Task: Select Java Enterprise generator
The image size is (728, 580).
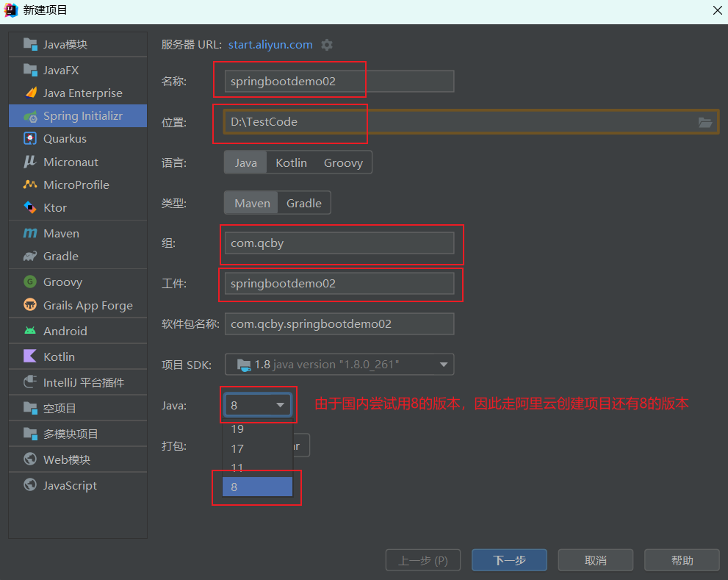Action: (x=78, y=93)
